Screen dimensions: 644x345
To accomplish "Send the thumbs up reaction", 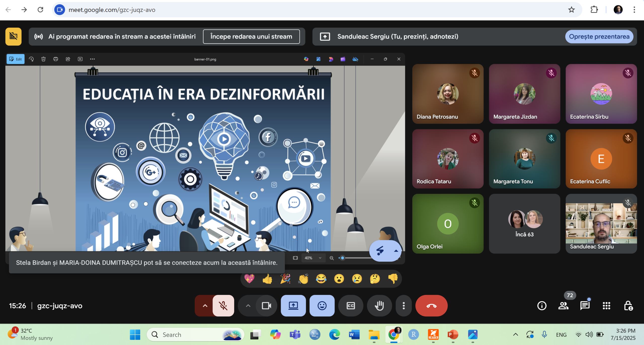I will [267, 279].
